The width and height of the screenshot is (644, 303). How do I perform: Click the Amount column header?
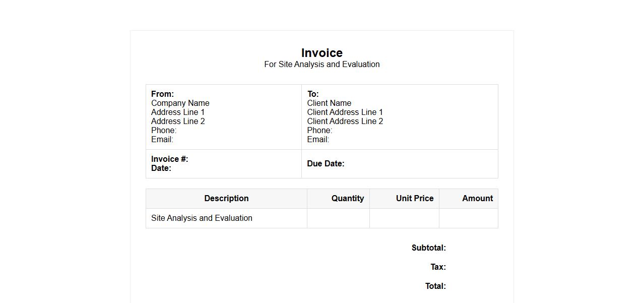pyautogui.click(x=477, y=199)
